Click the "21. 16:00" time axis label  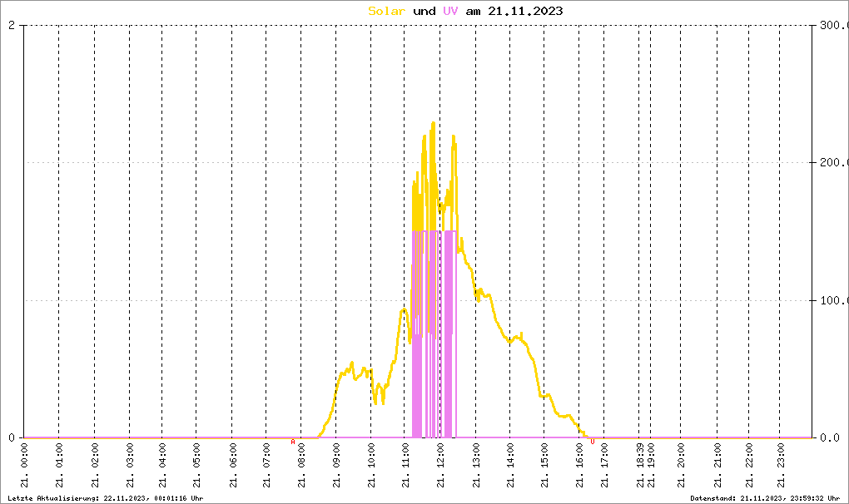point(579,466)
